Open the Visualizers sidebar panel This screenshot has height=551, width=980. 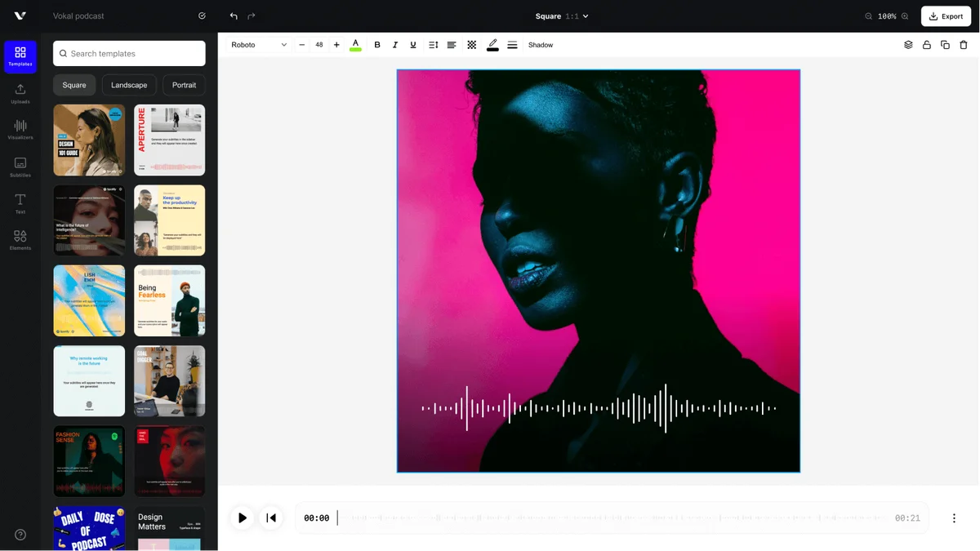(20, 130)
